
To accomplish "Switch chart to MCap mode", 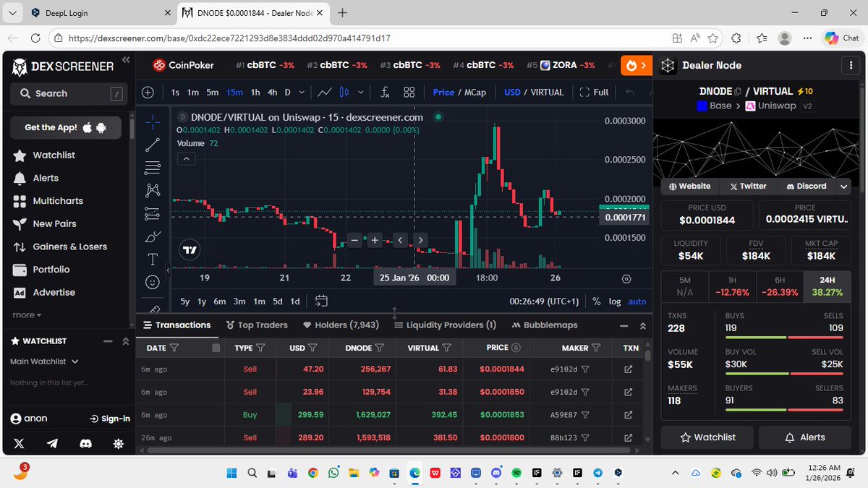I will [475, 93].
